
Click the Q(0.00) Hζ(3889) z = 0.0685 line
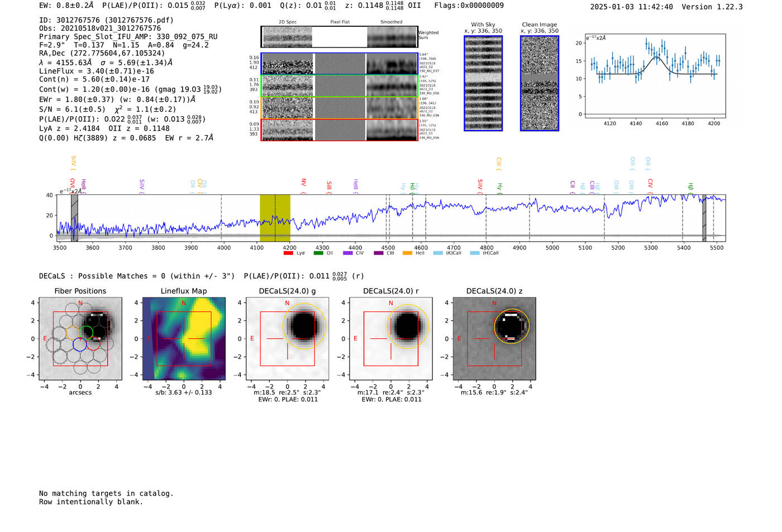[x=126, y=138]
